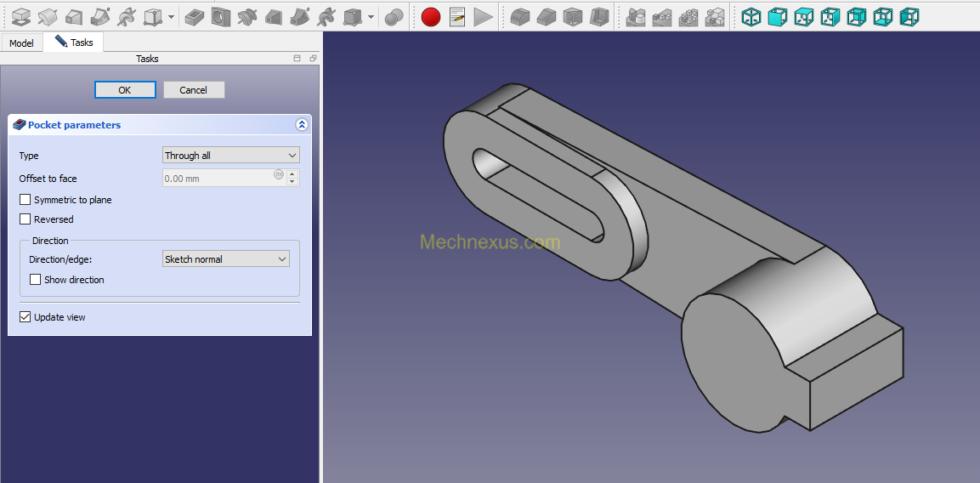Activate the Additive helix tool
This screenshot has width=980, height=483.
[x=127, y=17]
